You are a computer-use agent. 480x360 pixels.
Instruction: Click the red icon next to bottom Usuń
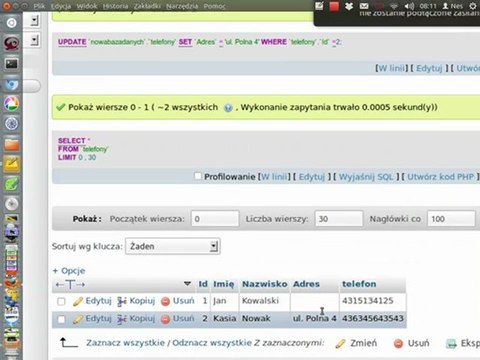point(398,343)
